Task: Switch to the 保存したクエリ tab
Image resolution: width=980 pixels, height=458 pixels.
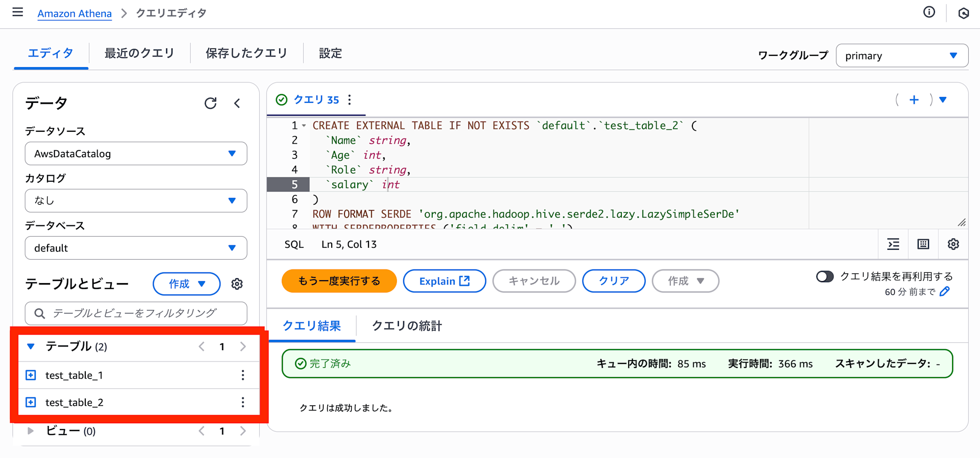Action: tap(246, 53)
